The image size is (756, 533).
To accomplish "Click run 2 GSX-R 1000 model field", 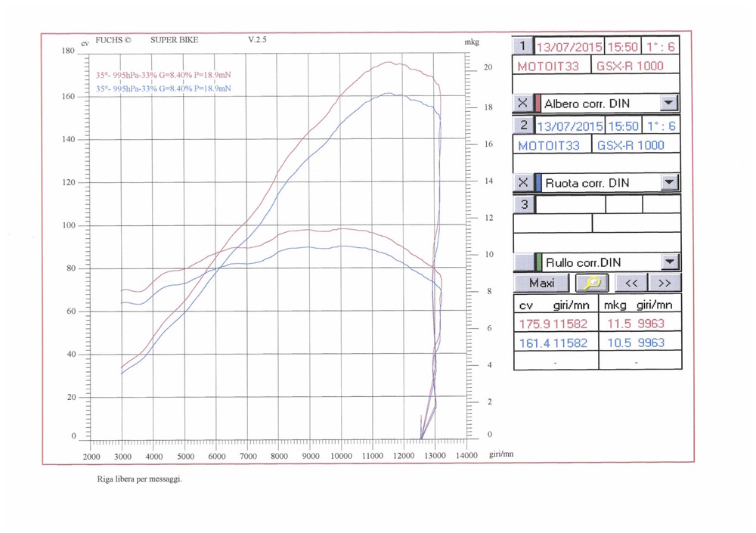I will [x=631, y=145].
